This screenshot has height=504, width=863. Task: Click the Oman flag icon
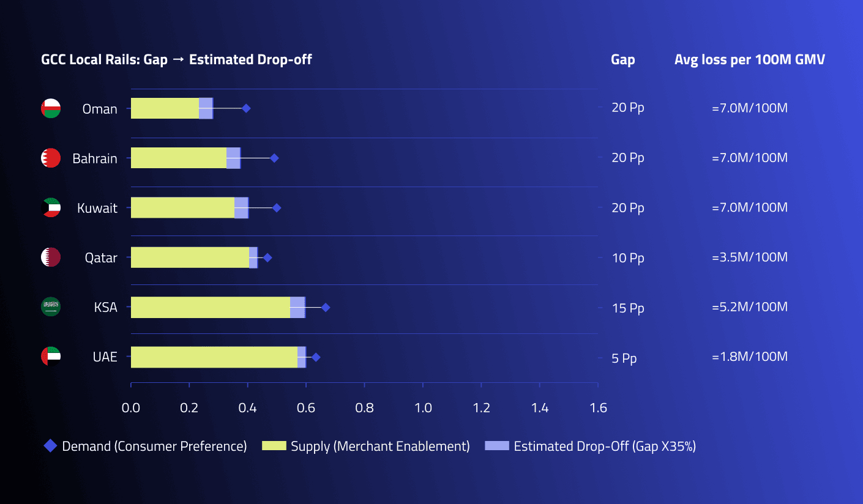click(x=50, y=108)
